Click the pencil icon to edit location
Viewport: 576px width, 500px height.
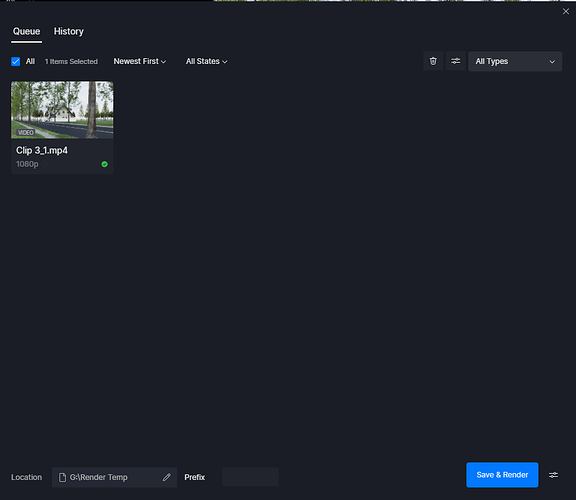click(167, 477)
